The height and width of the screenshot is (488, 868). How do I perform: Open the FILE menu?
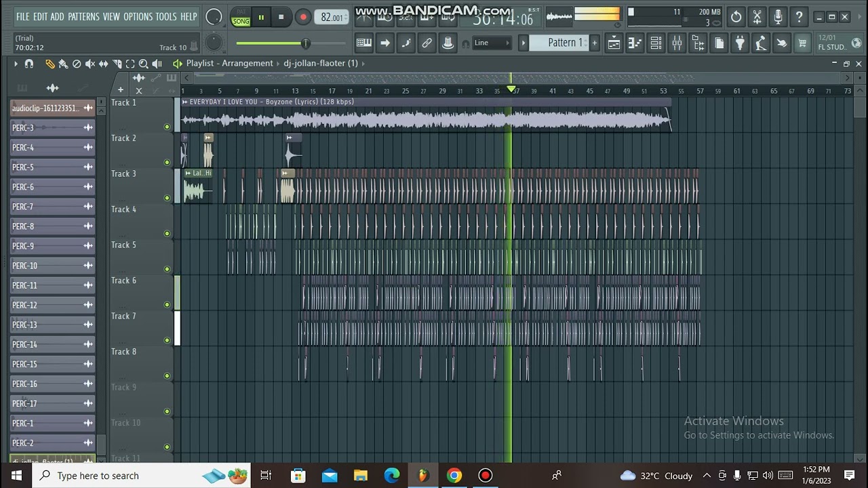tap(22, 16)
